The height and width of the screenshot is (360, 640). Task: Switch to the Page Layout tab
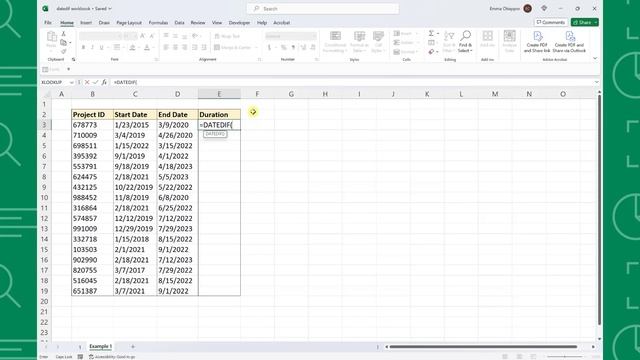(129, 22)
